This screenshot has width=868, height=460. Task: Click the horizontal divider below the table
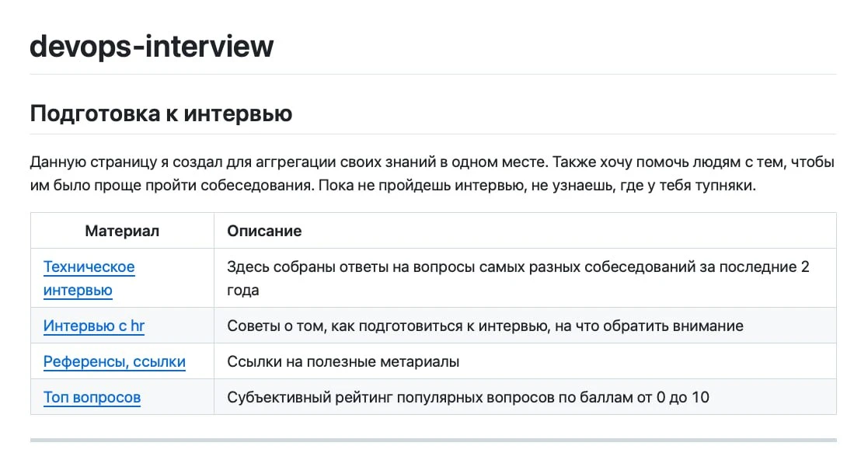(433, 440)
